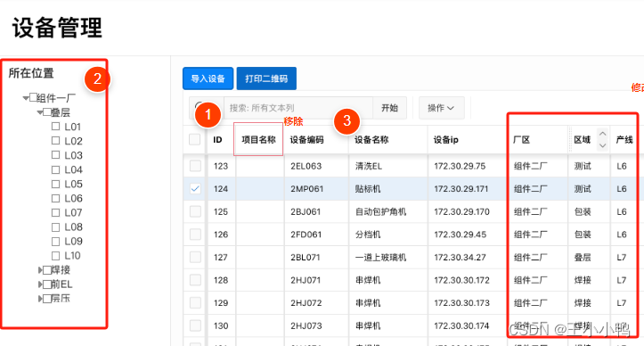The height and width of the screenshot is (346, 644).
Task: Click the 设备名称 column header
Action: tap(371, 140)
